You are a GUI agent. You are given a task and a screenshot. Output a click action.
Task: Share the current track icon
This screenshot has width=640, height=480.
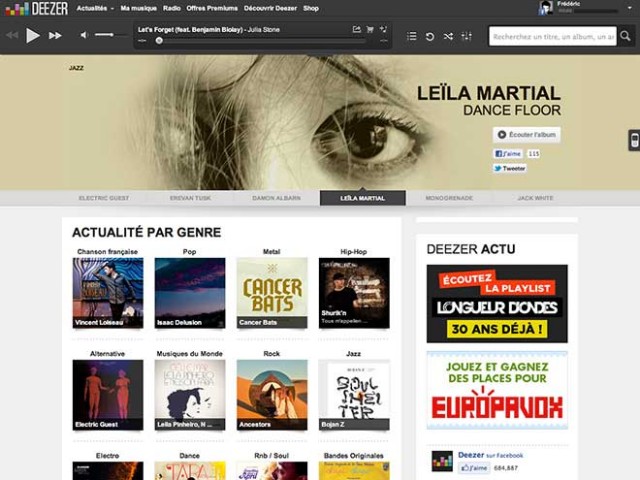pyautogui.click(x=356, y=29)
